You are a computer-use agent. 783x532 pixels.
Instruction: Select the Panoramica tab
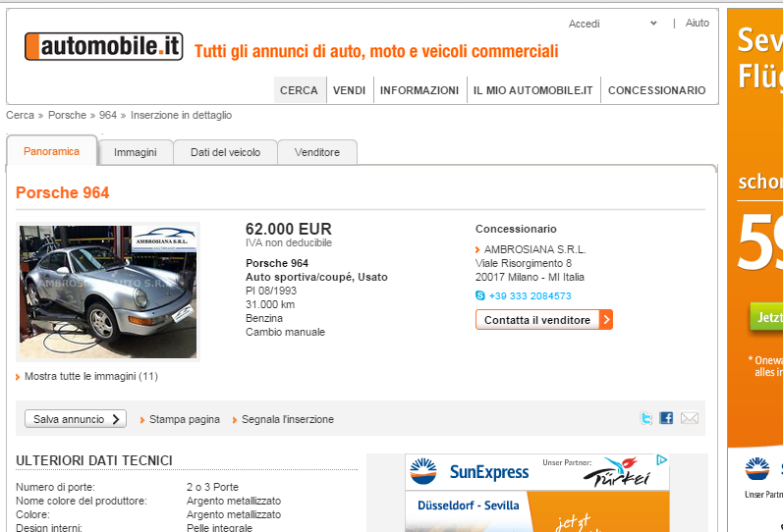coord(51,151)
